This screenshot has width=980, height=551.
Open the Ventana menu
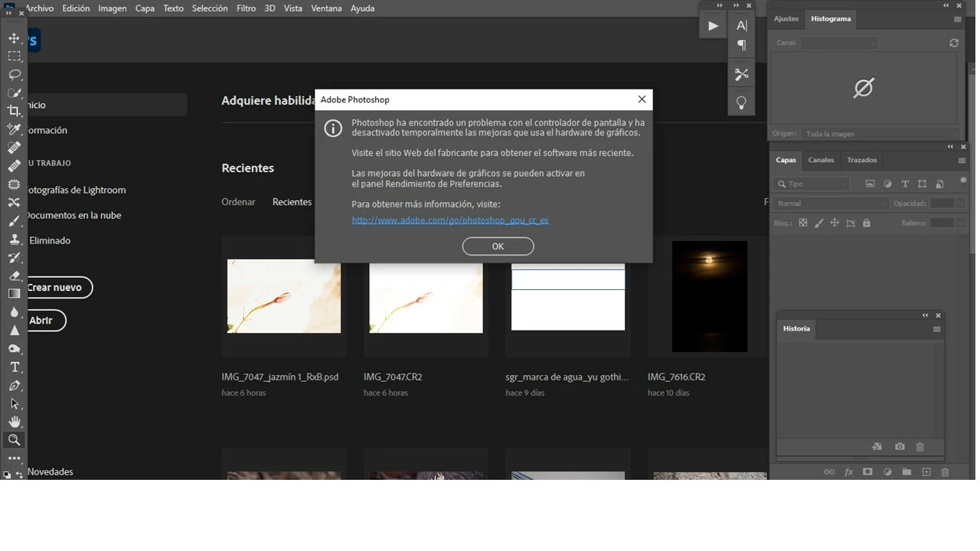(x=326, y=8)
